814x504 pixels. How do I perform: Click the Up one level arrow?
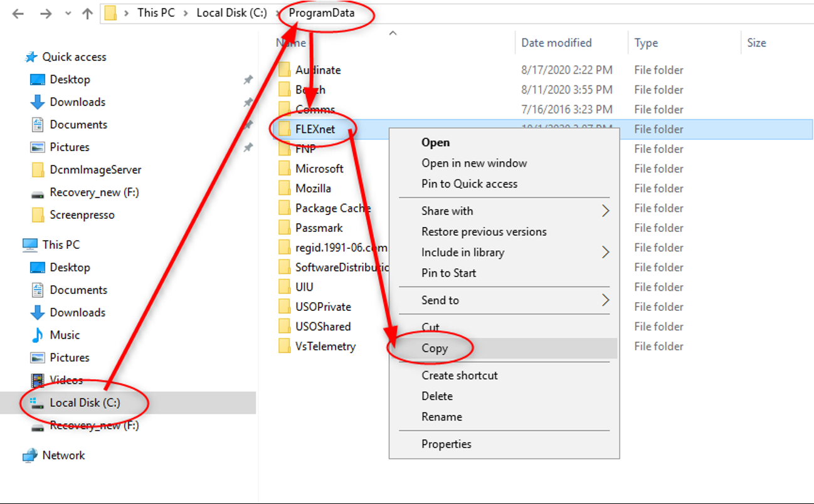(87, 13)
